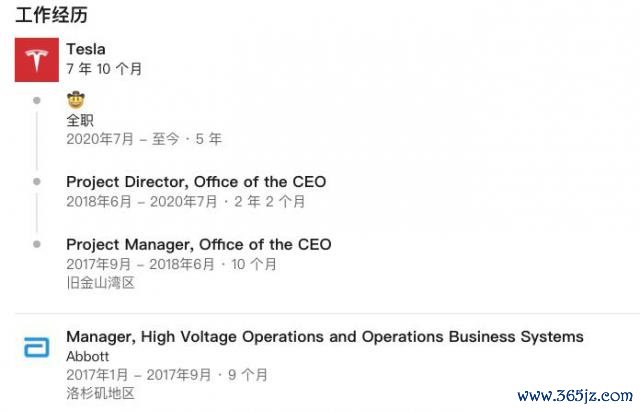The image size is (640, 411).
Task: Click the 旧金山湾区 location text
Action: click(x=100, y=283)
